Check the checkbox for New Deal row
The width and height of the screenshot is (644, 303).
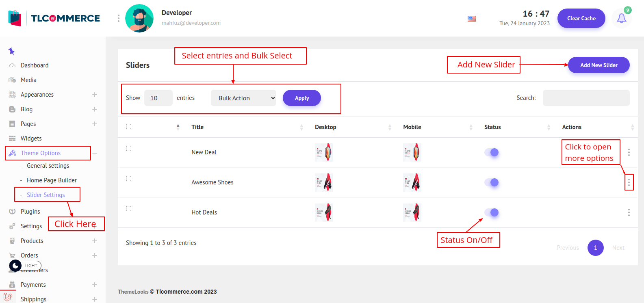pyautogui.click(x=128, y=149)
